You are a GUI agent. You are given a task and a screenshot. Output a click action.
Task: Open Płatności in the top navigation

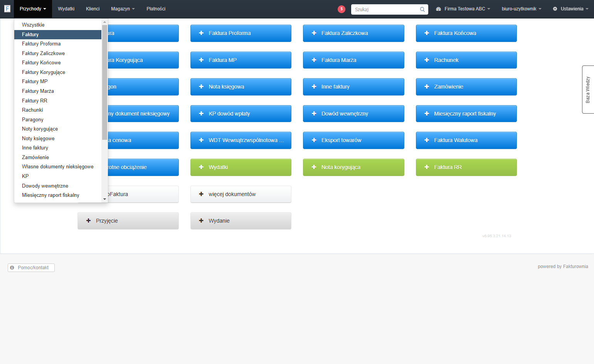pyautogui.click(x=156, y=9)
